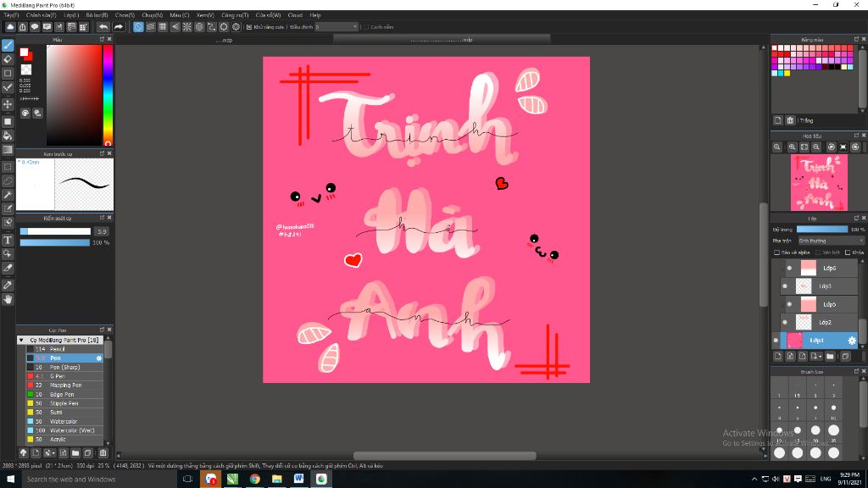Image resolution: width=868 pixels, height=488 pixels.
Task: Choose the rectangular Select tool
Action: pos(8,167)
